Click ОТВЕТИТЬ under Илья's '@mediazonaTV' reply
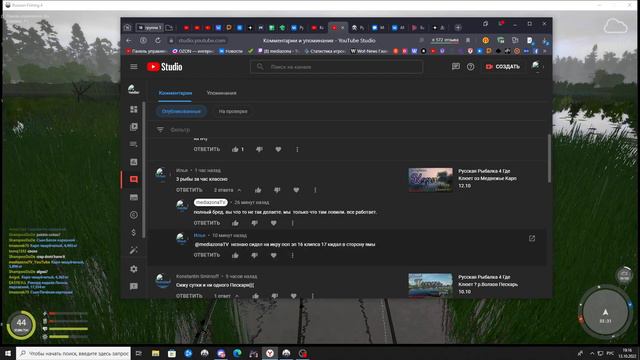 click(x=207, y=256)
